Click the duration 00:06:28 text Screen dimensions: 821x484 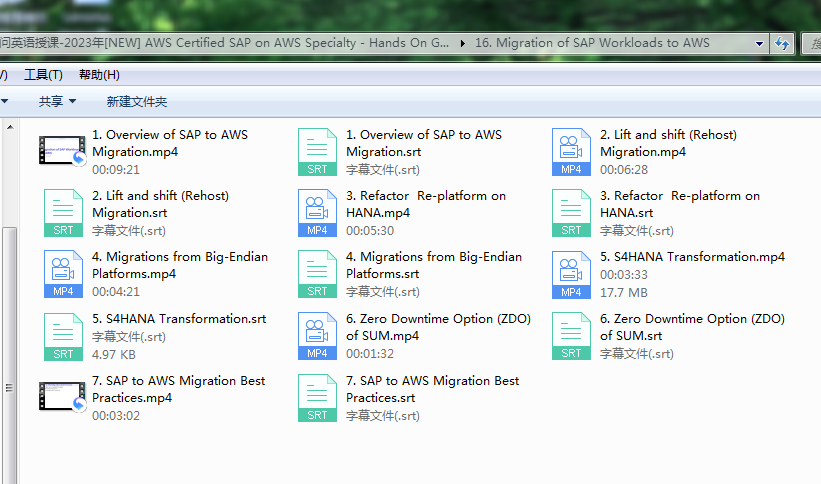[624, 170]
